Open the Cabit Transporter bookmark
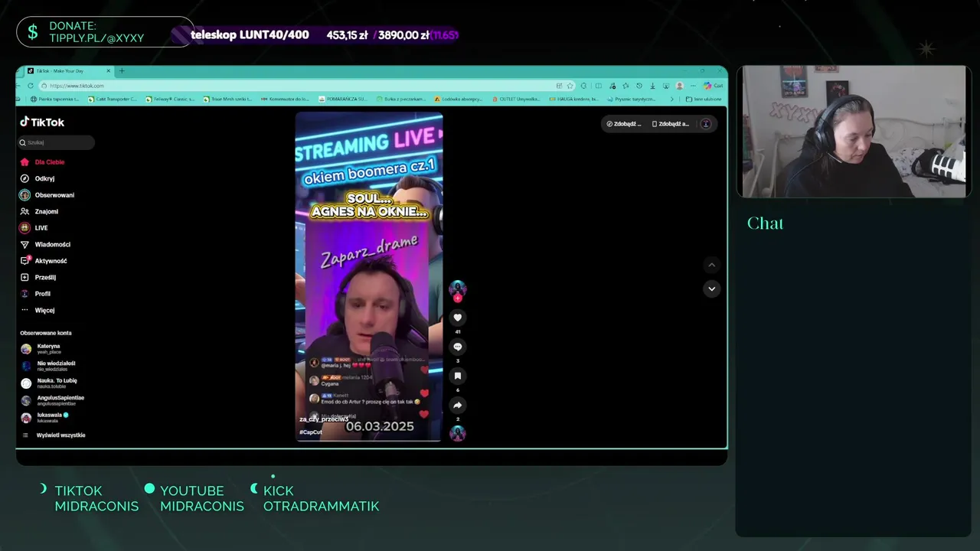Viewport: 980px width, 551px height. tap(113, 99)
